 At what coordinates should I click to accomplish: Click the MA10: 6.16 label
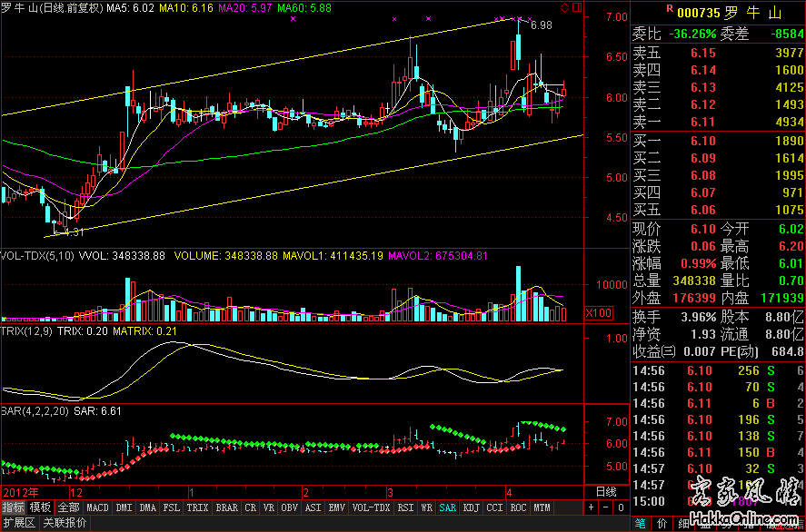[185, 7]
